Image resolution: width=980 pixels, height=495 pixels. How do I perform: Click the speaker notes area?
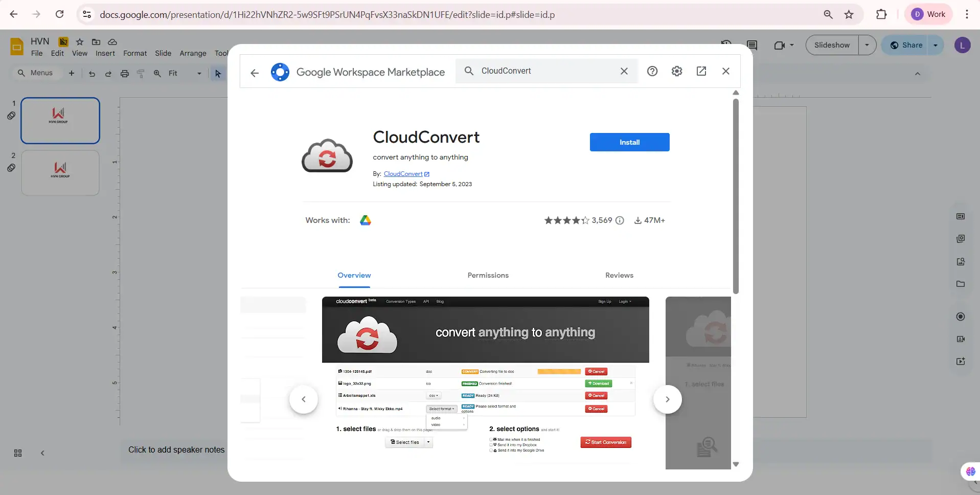pos(176,450)
